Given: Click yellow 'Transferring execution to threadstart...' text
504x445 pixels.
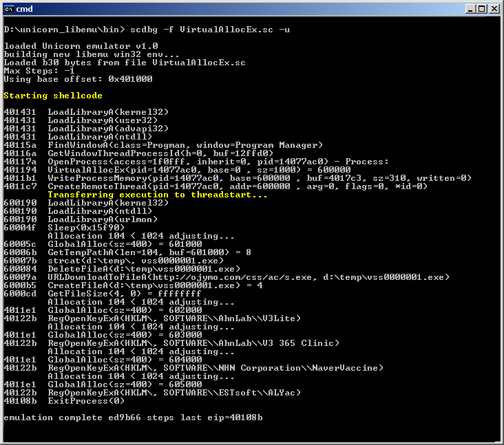Looking at the screenshot, I should point(158,195).
